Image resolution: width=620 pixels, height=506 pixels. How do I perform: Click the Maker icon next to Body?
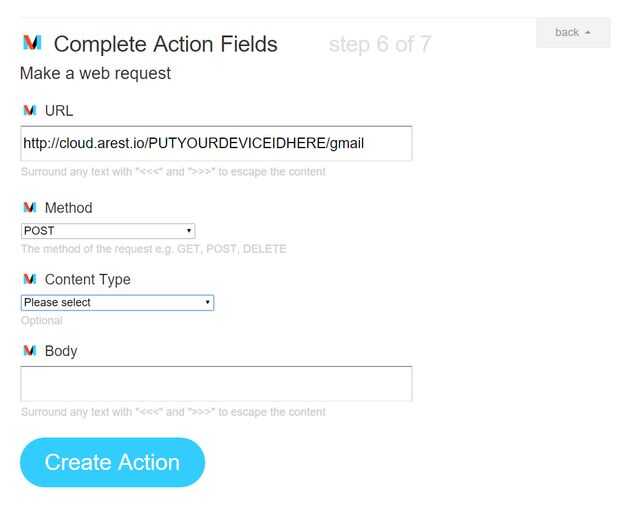(29, 351)
